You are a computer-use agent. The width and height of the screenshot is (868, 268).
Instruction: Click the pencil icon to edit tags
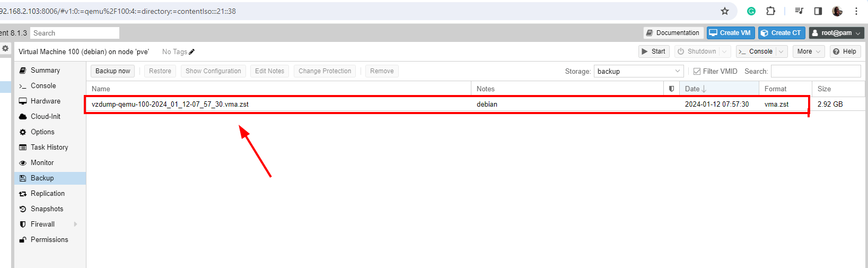(192, 52)
